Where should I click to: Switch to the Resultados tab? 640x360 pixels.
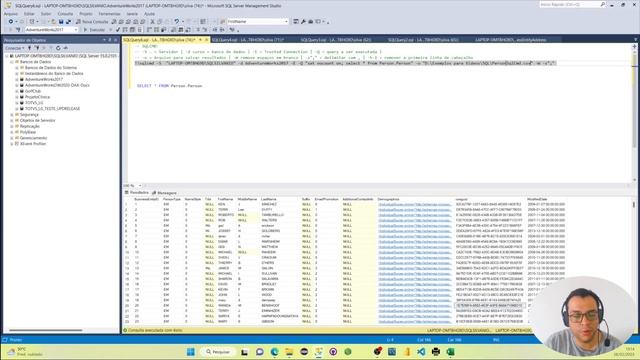(137, 193)
